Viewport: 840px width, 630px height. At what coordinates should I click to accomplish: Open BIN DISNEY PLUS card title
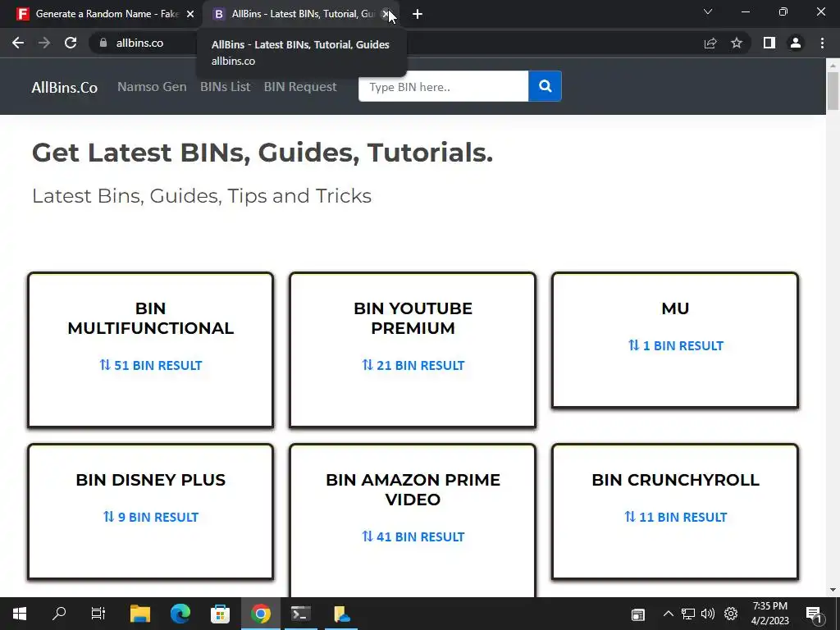click(151, 480)
